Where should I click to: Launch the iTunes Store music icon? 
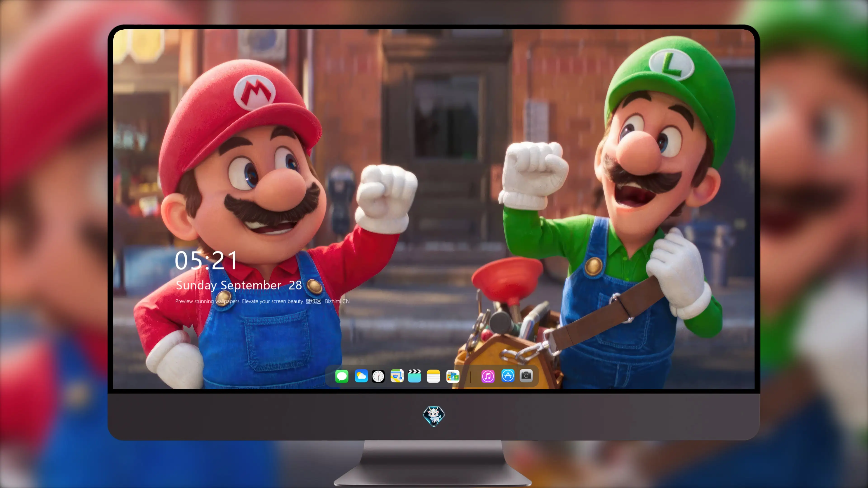point(488,376)
